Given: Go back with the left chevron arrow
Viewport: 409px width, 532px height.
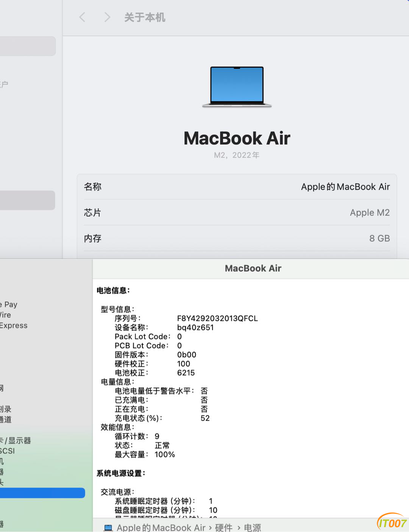Looking at the screenshot, I should tap(82, 17).
